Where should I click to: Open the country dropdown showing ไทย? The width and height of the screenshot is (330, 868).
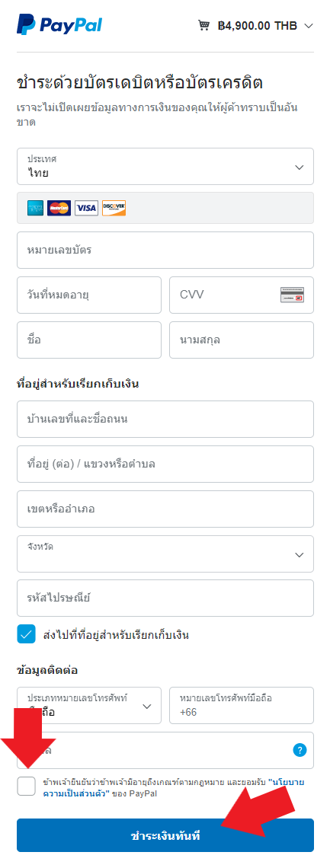[x=165, y=167]
